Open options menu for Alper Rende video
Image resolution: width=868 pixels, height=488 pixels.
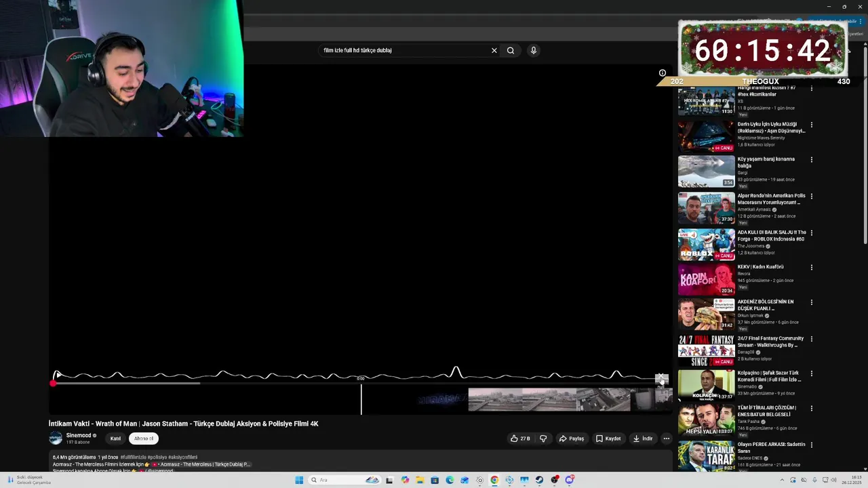811,197
